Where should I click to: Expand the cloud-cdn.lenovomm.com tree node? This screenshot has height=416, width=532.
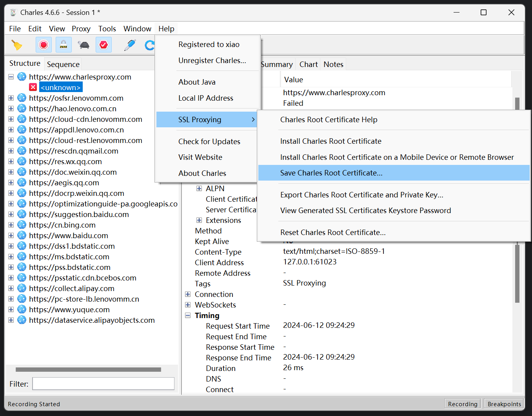(11, 119)
